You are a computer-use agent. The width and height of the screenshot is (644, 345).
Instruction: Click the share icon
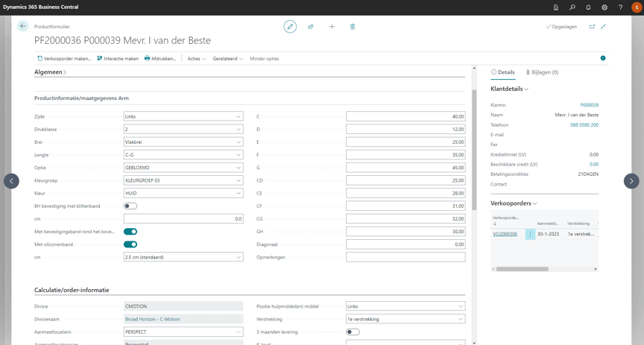tap(311, 27)
